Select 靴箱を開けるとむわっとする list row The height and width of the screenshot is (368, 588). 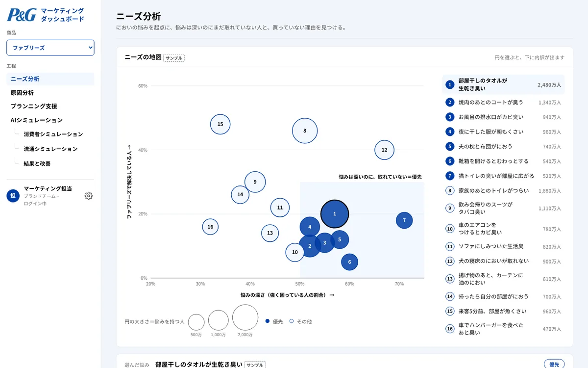click(503, 161)
